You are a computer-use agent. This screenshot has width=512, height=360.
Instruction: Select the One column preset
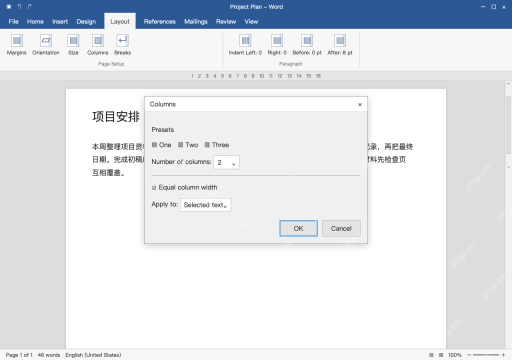pyautogui.click(x=162, y=145)
